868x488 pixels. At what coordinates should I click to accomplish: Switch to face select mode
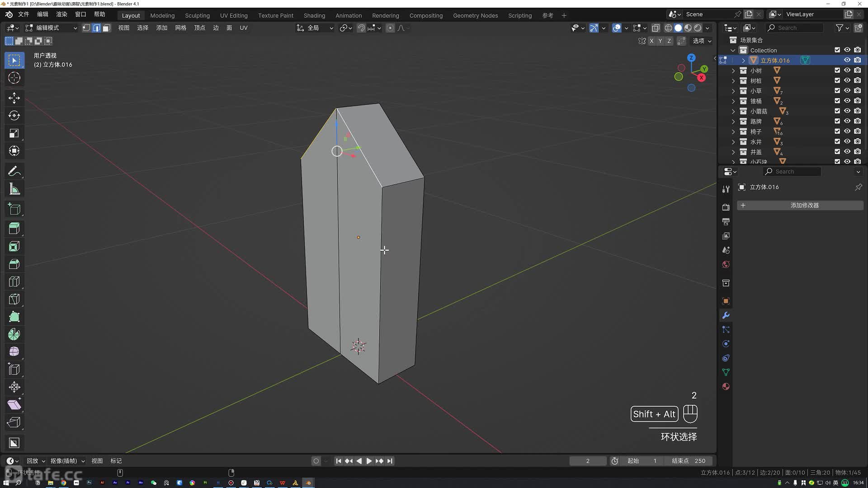(106, 28)
